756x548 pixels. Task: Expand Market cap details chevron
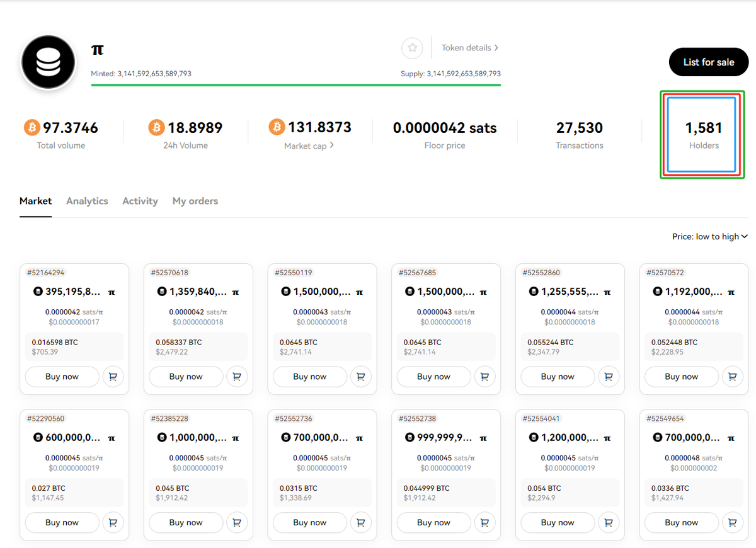coord(332,146)
